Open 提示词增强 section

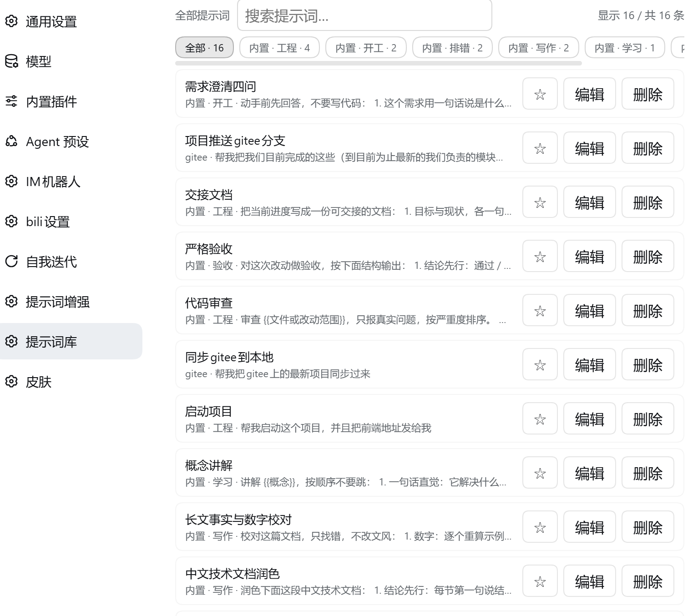click(x=71, y=301)
